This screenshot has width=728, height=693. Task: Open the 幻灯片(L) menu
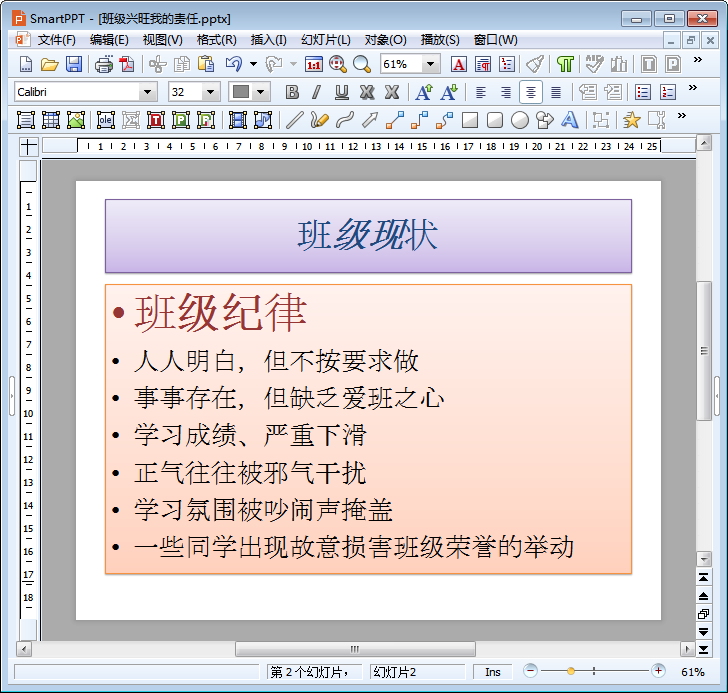tap(325, 40)
